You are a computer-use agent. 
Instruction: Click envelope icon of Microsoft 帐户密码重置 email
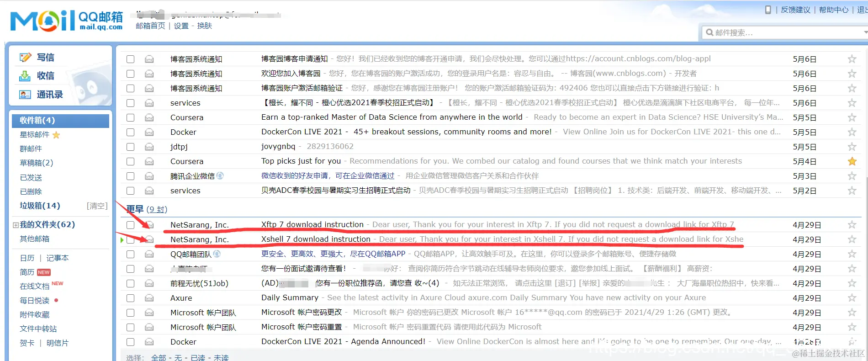point(149,327)
